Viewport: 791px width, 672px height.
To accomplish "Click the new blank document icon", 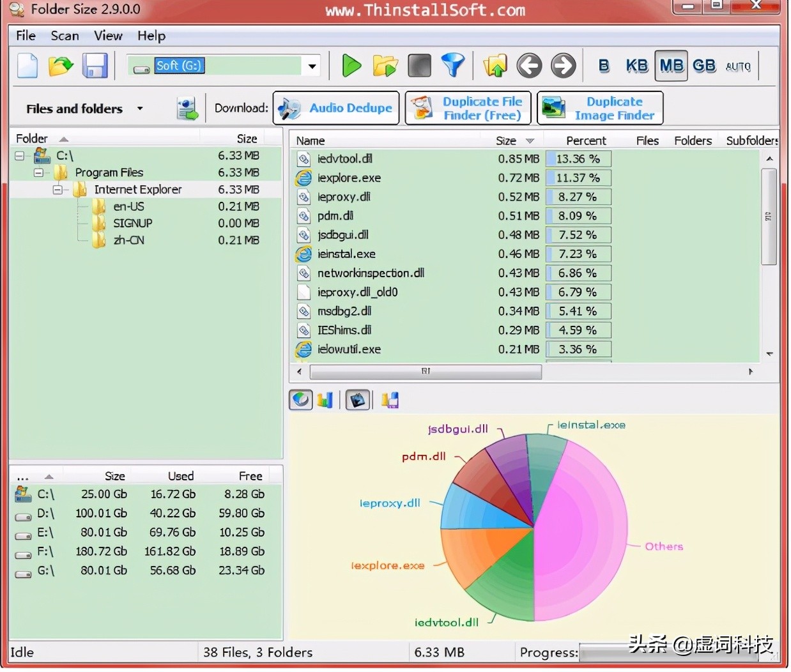I will [27, 66].
